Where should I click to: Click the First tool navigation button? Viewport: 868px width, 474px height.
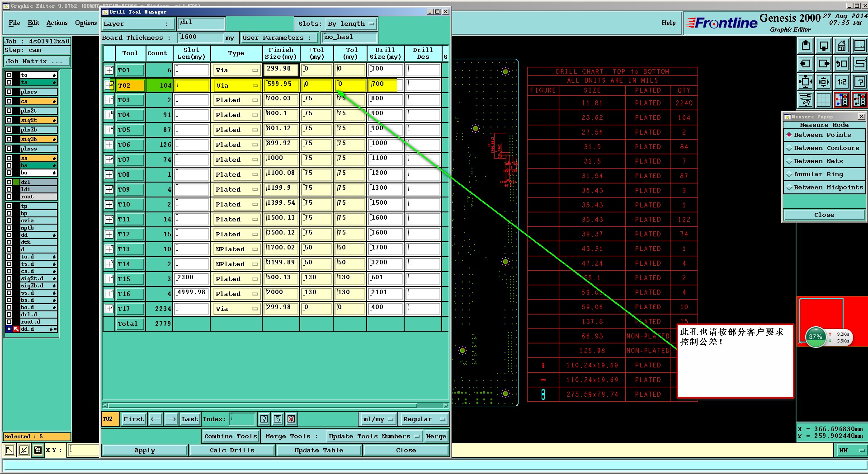tap(134, 419)
